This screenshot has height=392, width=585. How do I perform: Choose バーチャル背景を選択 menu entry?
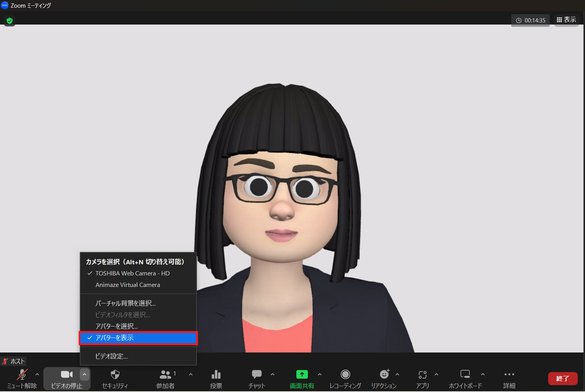click(x=126, y=303)
